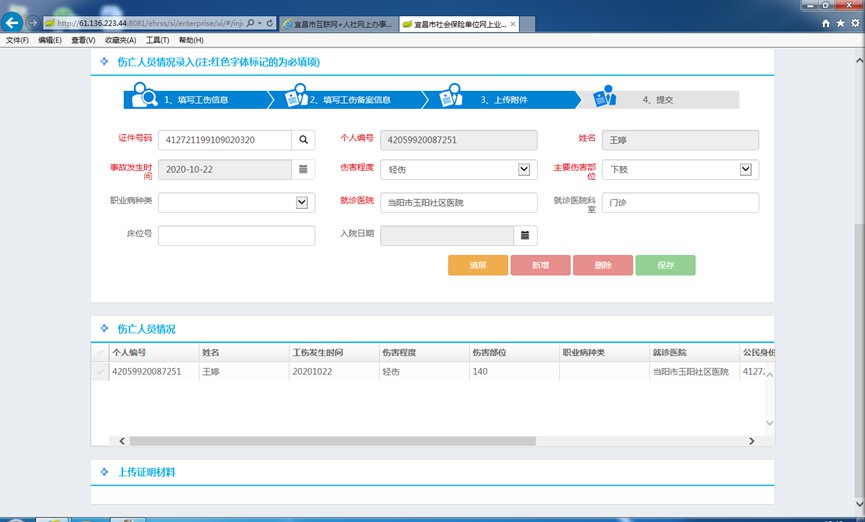Open the calendar icon for 入院日期
This screenshot has height=522, width=865.
point(525,235)
